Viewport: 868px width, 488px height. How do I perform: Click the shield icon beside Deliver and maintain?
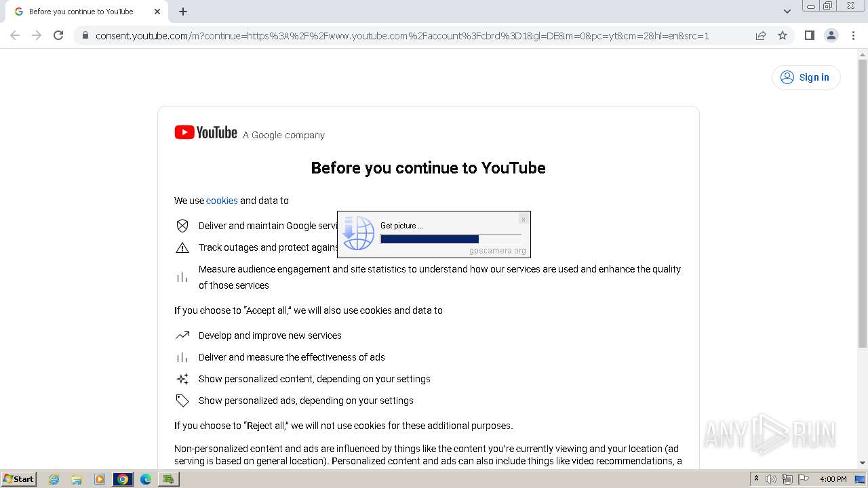pyautogui.click(x=182, y=226)
